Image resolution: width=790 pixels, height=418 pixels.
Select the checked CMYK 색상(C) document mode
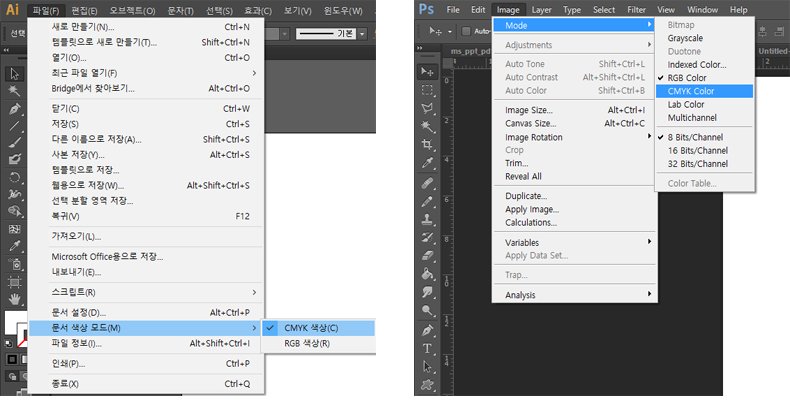(318, 328)
